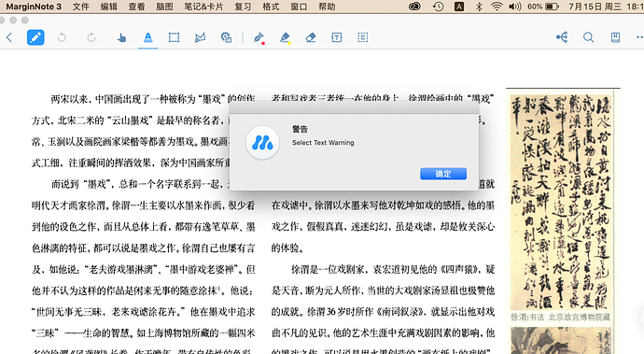The width and height of the screenshot is (644, 354).
Task: Select the rectangle excerpt tool
Action: (x=174, y=37)
